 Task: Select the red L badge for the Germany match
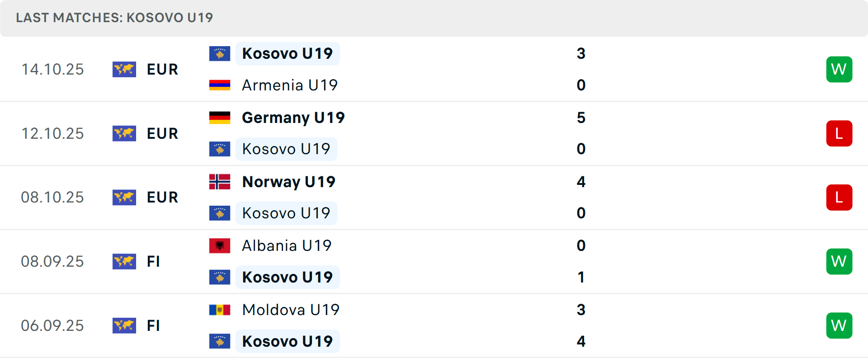pos(839,133)
